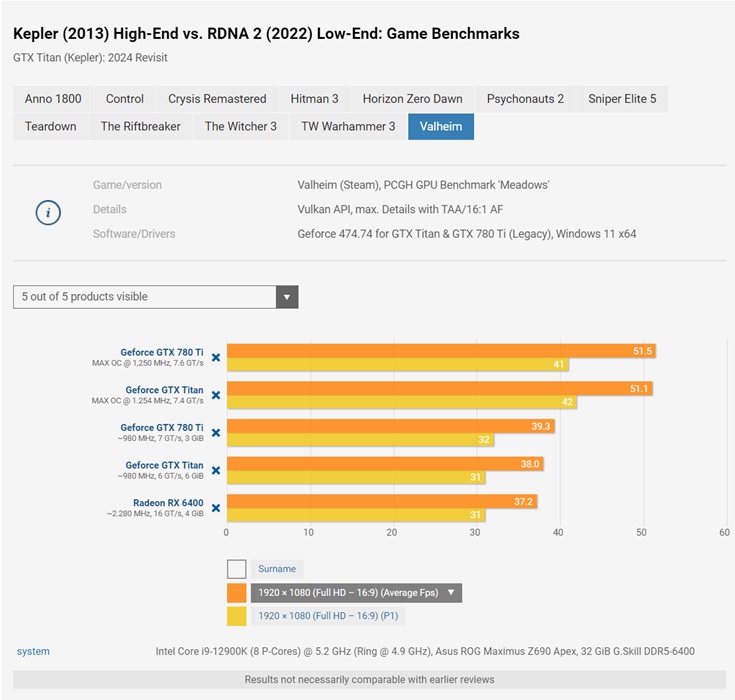Open Geforce GTX Titan 6 GiB link

tap(164, 465)
